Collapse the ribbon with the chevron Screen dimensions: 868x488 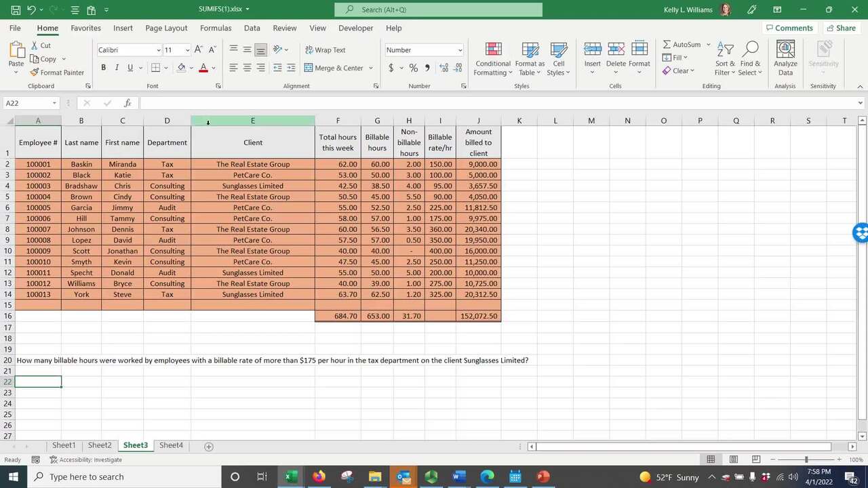[860, 86]
